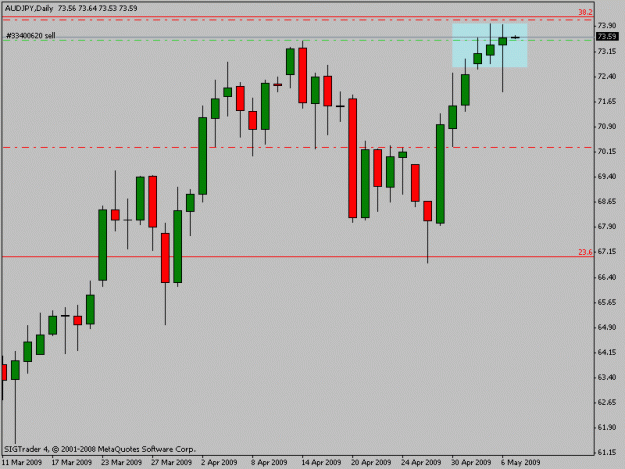Image resolution: width=625 pixels, height=469 pixels.
Task: Select the #33400620 sell order label
Action: (x=31, y=35)
